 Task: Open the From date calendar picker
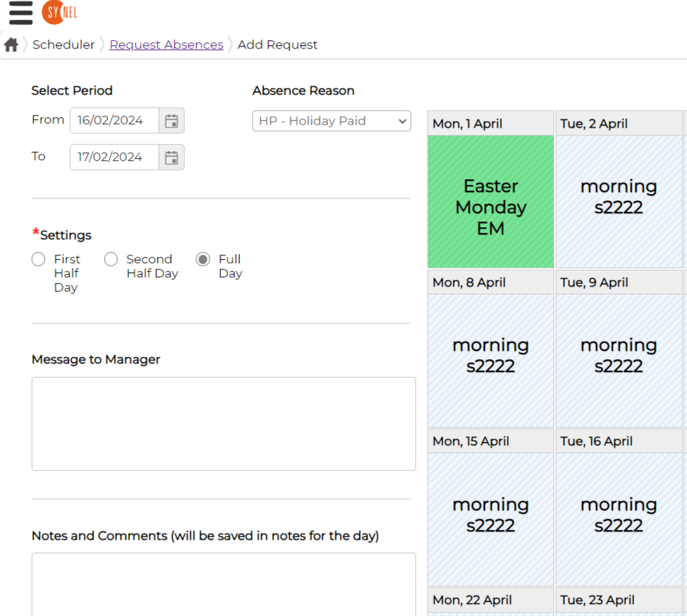pyautogui.click(x=171, y=121)
